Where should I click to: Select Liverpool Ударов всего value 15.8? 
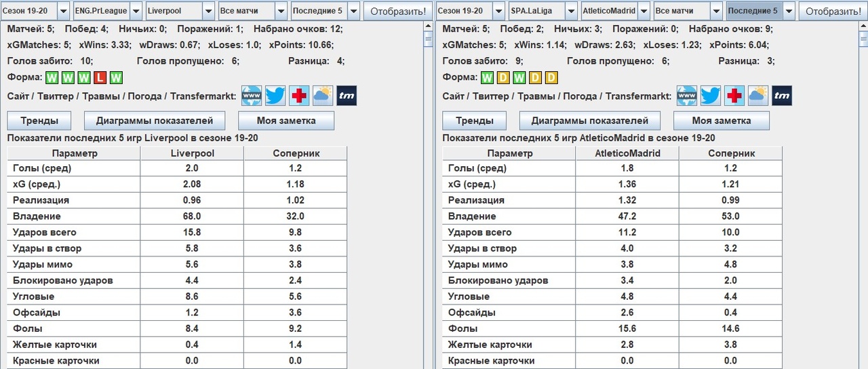192,233
